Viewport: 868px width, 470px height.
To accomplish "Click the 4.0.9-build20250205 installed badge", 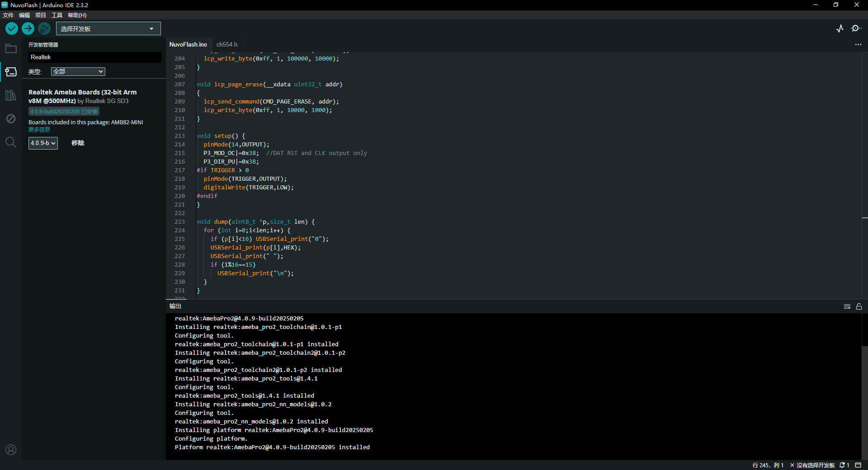I will point(64,111).
